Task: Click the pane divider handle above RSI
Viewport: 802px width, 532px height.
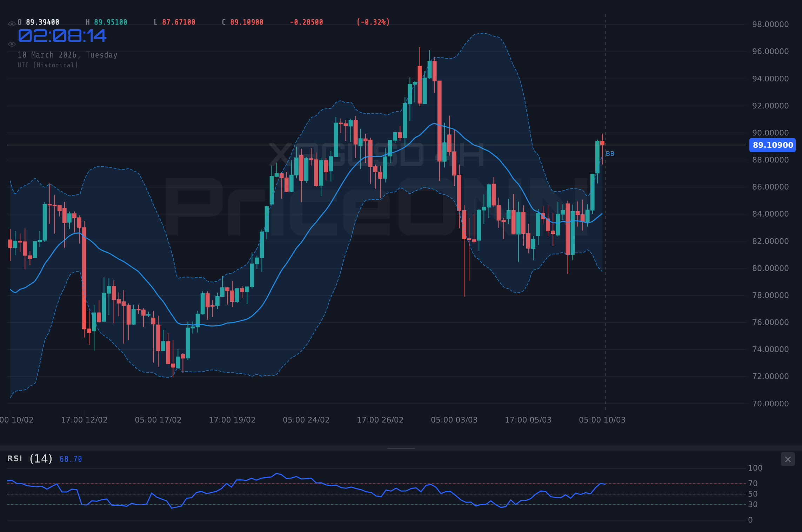Action: pos(401,448)
